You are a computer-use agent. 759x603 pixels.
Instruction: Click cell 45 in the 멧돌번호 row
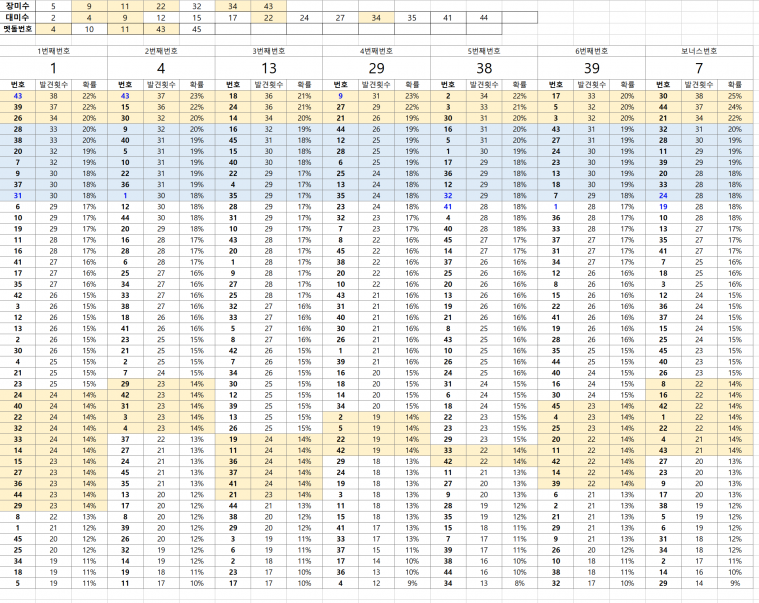click(x=197, y=29)
